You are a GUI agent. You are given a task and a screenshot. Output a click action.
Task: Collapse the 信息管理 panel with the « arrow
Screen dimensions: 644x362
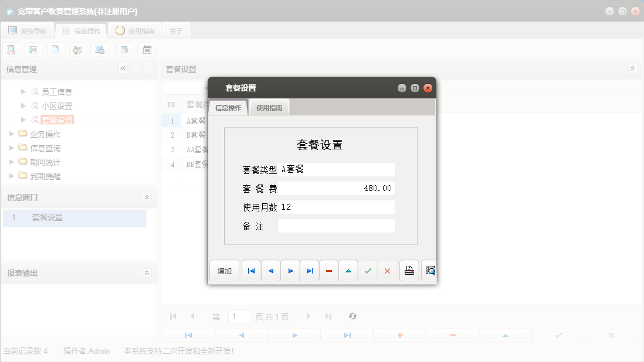[123, 69]
